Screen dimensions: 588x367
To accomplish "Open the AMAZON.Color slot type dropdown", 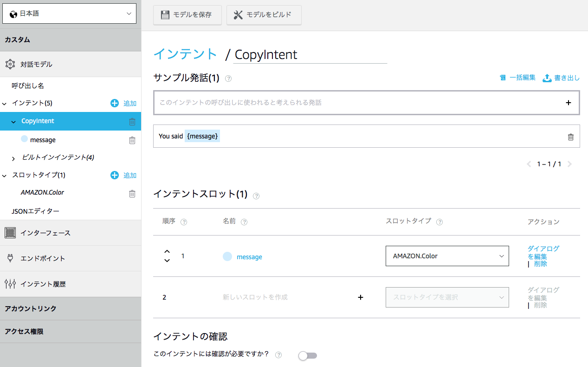I will pyautogui.click(x=447, y=256).
